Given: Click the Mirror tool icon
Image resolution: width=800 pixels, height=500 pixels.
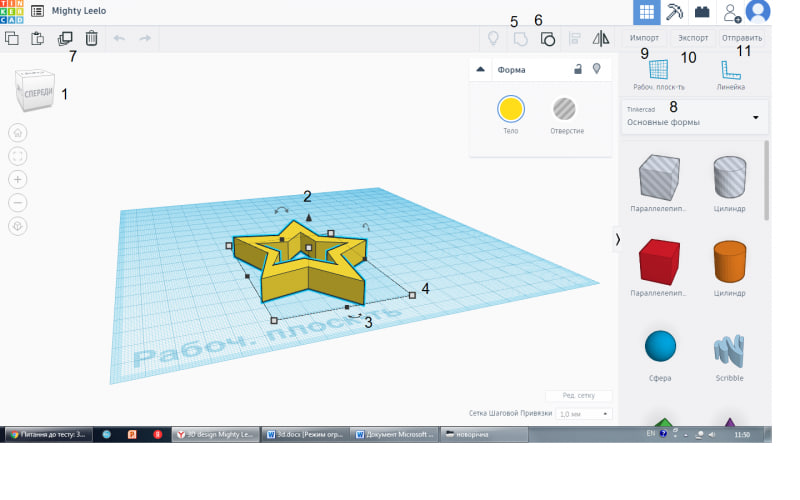Looking at the screenshot, I should (601, 38).
